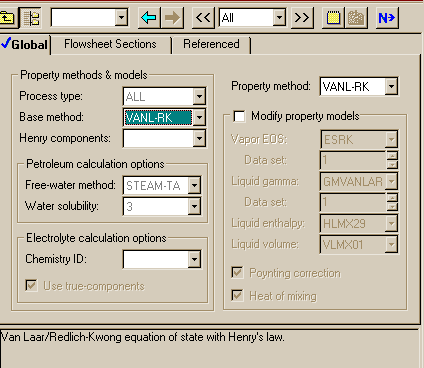This screenshot has height=368, width=424.
Task: Click the Liquid gamma Data set stepper
Action: (392, 202)
